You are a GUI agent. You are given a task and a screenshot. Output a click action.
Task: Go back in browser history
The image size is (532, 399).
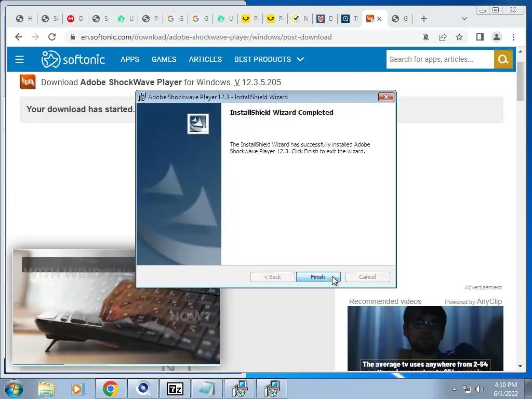19,37
